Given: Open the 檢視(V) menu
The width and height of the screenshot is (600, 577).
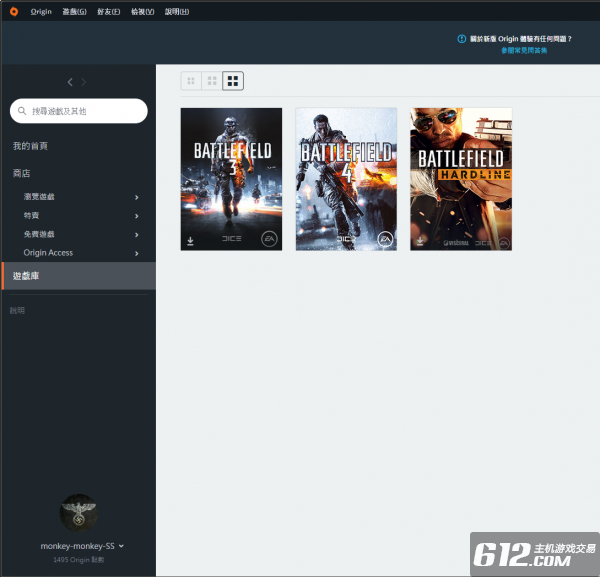Looking at the screenshot, I should [x=142, y=11].
